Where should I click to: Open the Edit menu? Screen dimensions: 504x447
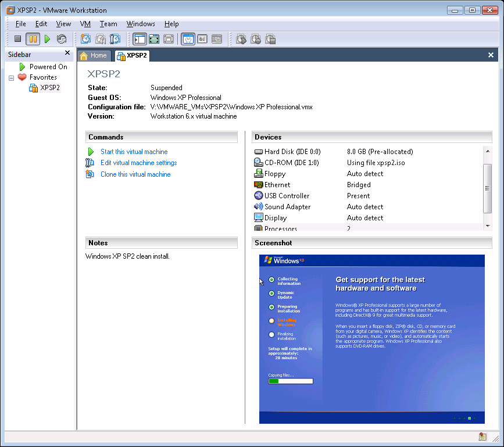point(41,24)
